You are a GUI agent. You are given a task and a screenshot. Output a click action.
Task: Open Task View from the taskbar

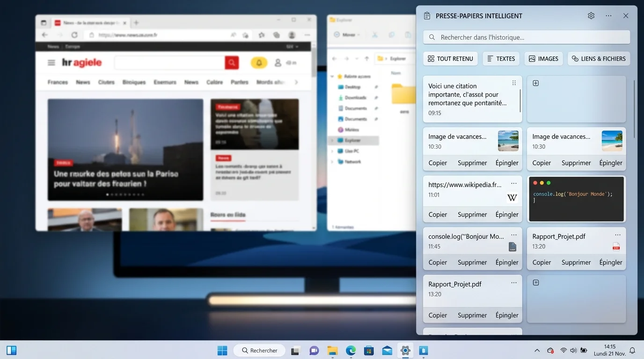click(295, 351)
